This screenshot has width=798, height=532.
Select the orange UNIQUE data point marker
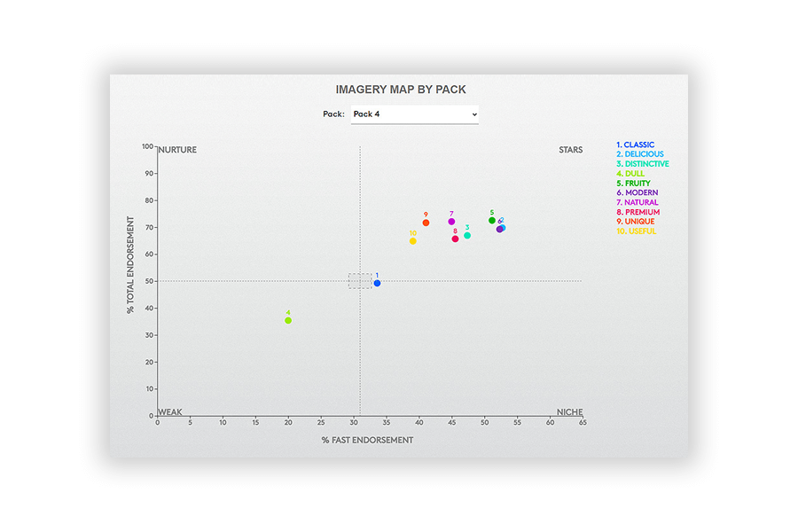426,223
